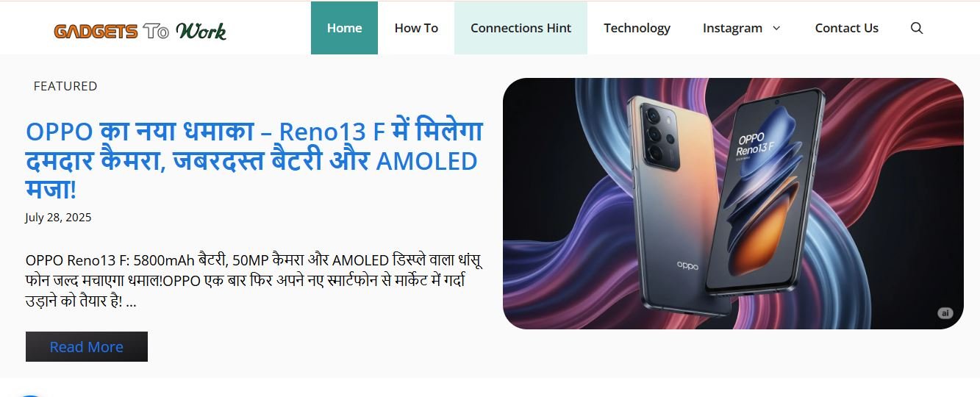Click the small ai badge on featured image
This screenshot has width=980, height=397.
click(945, 313)
